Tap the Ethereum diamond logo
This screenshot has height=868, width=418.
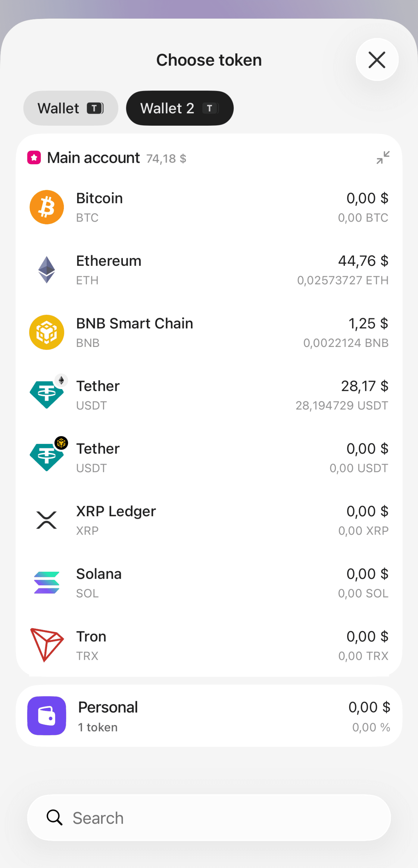47,270
